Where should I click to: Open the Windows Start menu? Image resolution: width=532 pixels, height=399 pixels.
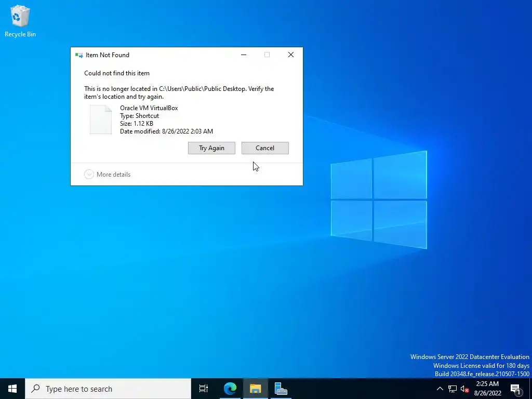pyautogui.click(x=12, y=389)
